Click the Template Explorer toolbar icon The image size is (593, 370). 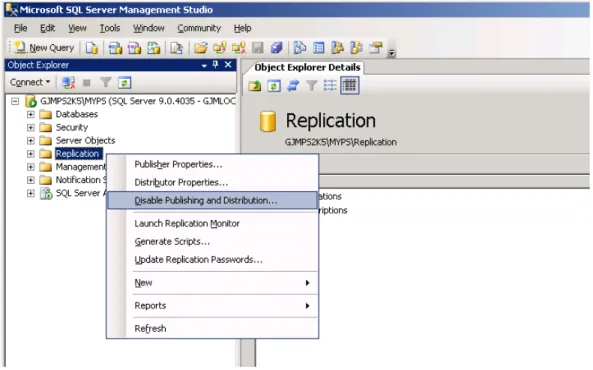[x=356, y=48]
